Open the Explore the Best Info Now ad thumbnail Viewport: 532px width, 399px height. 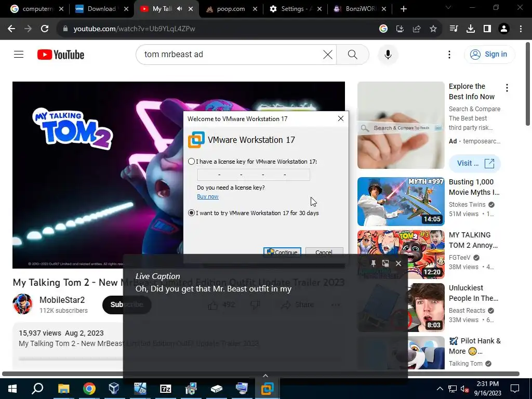click(401, 125)
